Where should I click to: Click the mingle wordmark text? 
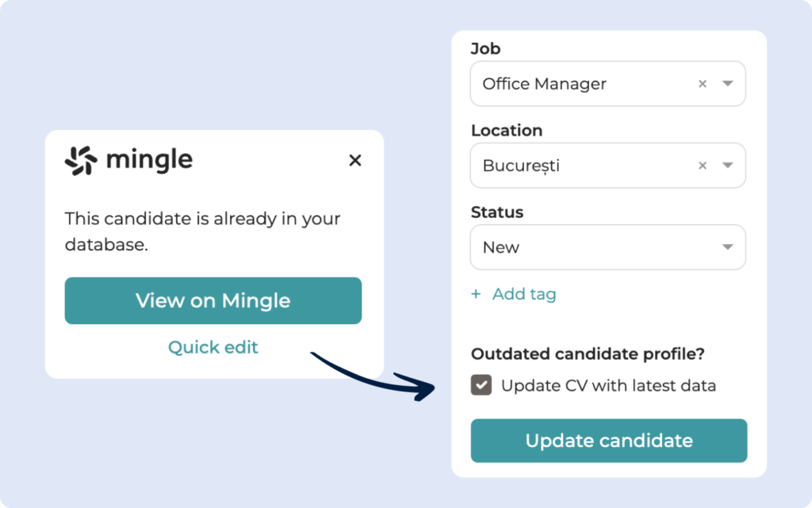(x=149, y=161)
